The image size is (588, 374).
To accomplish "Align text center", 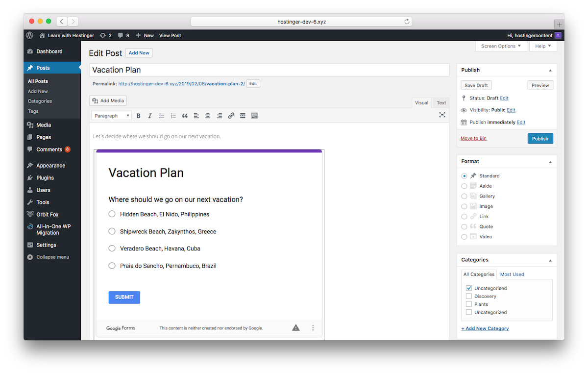I will (x=208, y=116).
